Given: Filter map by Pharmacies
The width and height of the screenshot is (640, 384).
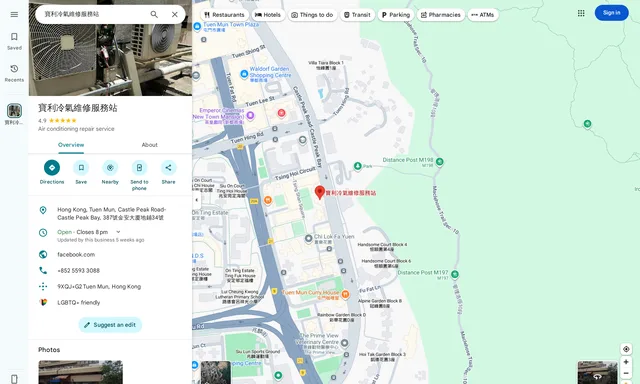Looking at the screenshot, I should 440,15.
